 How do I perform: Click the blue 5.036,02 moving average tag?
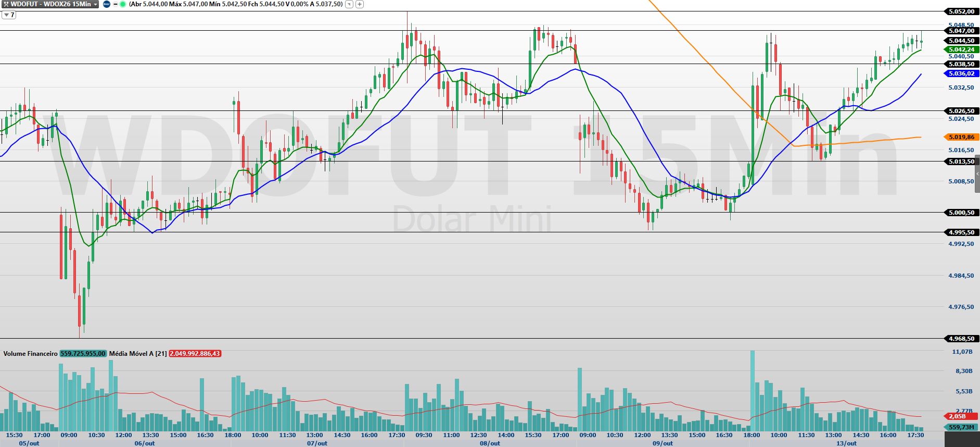click(x=961, y=74)
